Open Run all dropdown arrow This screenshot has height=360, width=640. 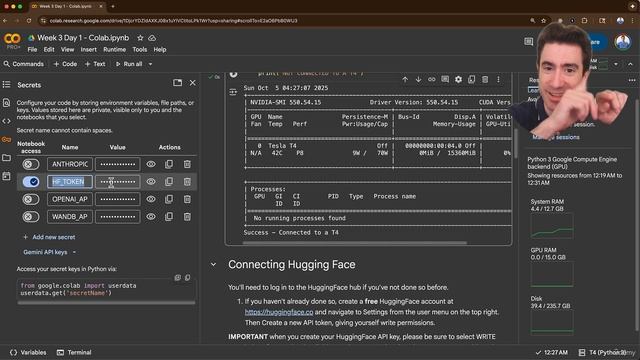point(150,64)
